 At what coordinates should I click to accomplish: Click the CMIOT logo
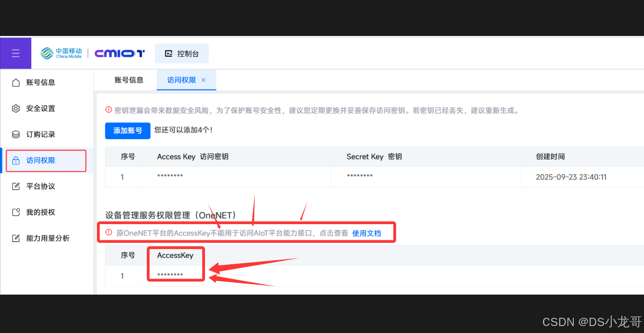pos(120,54)
